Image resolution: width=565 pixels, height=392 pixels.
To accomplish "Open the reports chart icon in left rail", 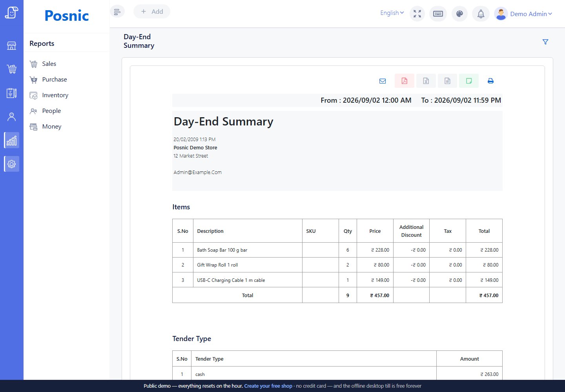I will [12, 140].
